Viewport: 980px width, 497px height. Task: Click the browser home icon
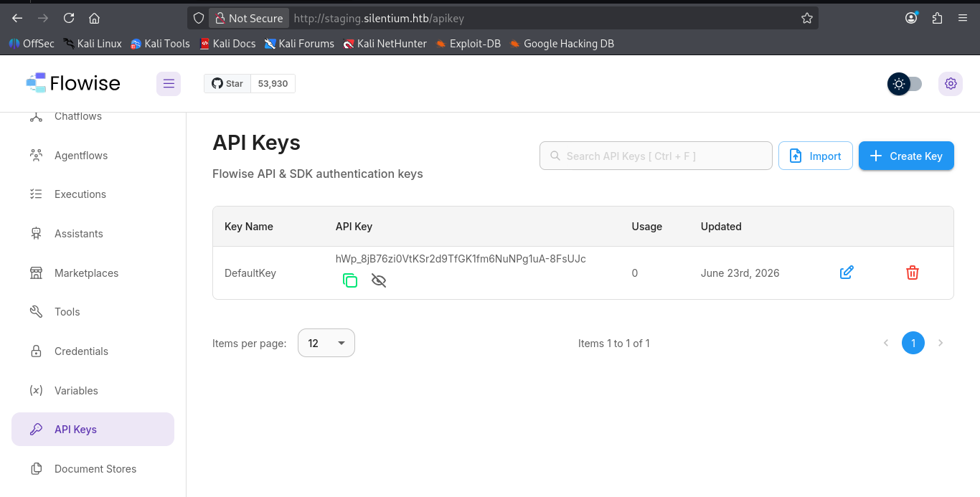(x=95, y=18)
